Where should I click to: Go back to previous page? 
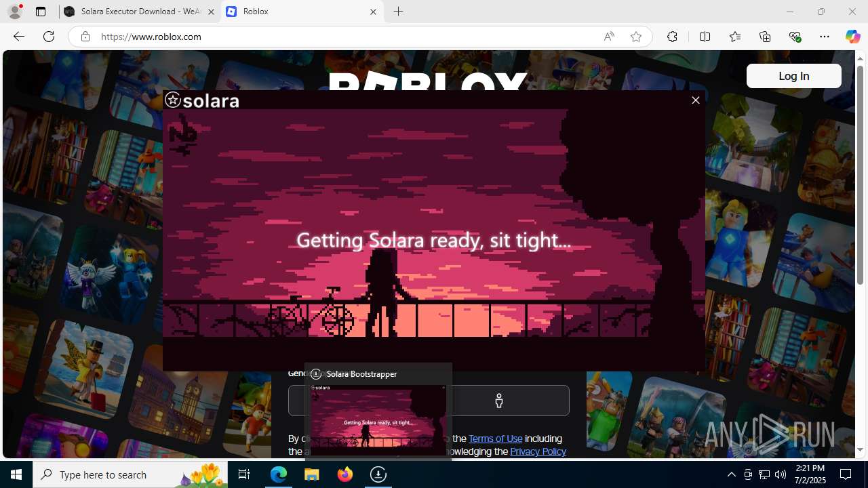(19, 37)
